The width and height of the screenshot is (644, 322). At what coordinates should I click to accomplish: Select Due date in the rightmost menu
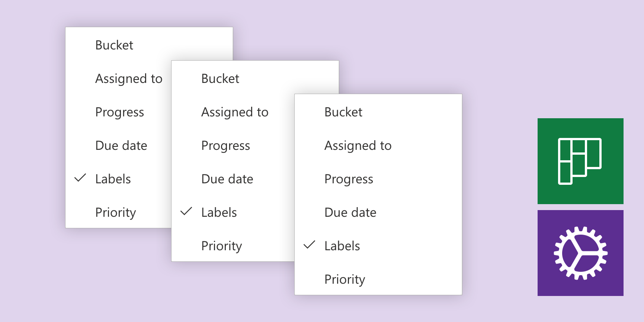click(x=350, y=213)
